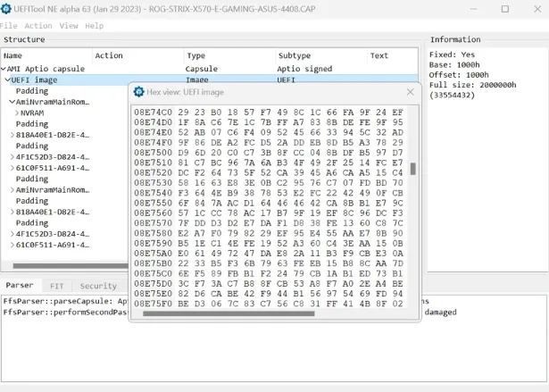Click hex offset 08E7550 row

[269, 203]
